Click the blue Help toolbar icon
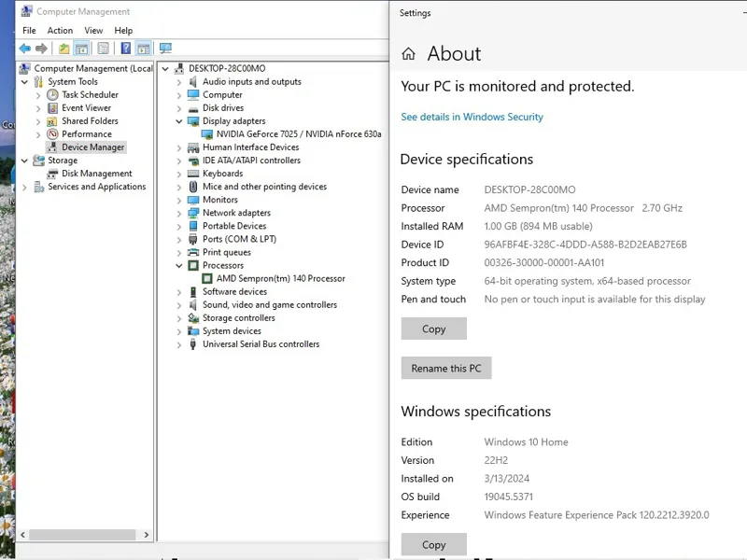Viewport: 747px width, 560px height. click(125, 49)
